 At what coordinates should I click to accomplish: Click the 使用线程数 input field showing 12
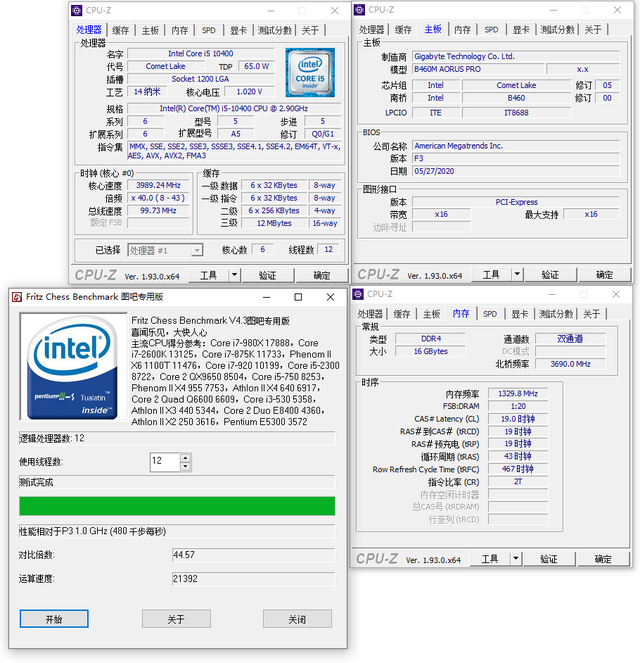pos(165,462)
